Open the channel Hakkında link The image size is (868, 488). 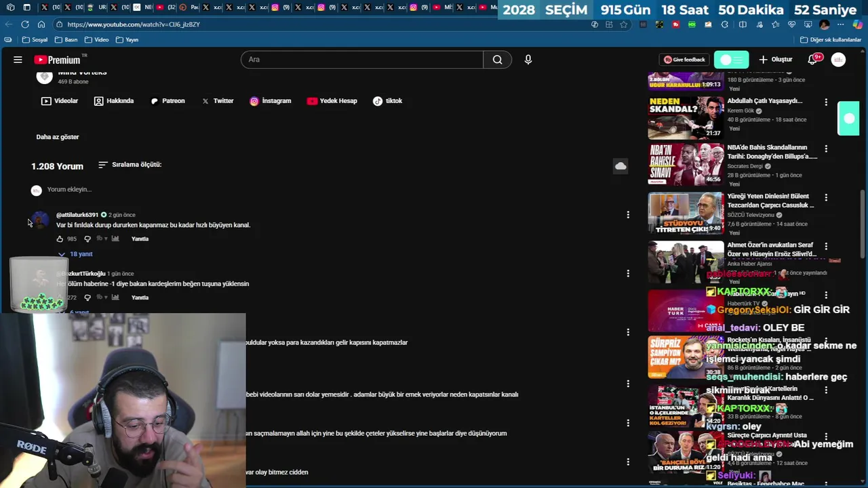point(114,101)
